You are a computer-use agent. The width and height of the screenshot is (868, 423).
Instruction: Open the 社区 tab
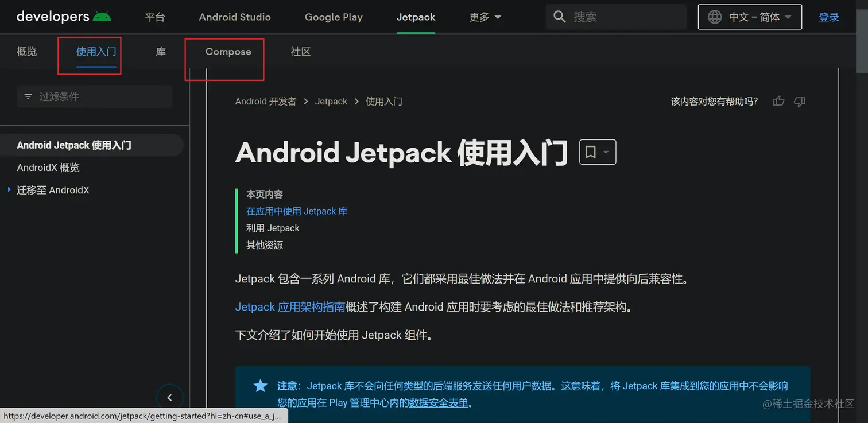[x=301, y=52]
